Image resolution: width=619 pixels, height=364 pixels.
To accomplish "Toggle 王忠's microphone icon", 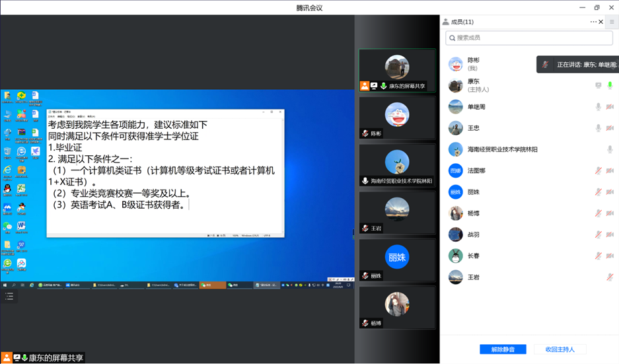I will [x=599, y=128].
